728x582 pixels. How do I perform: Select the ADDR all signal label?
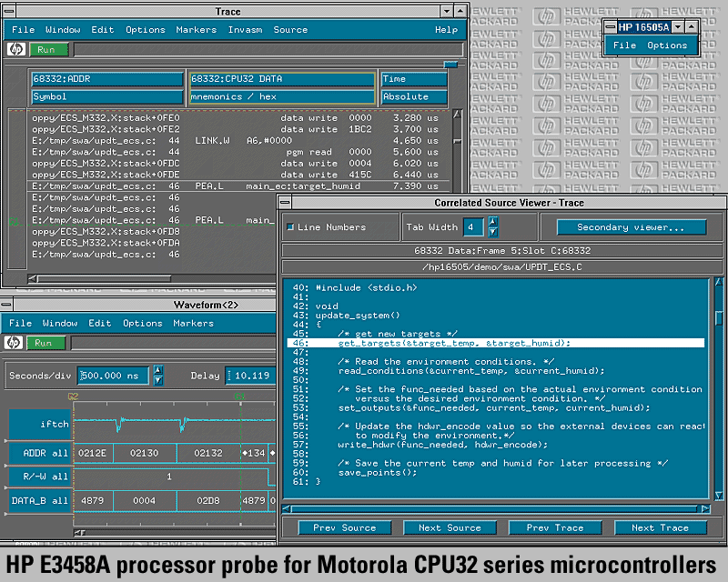[x=40, y=453]
